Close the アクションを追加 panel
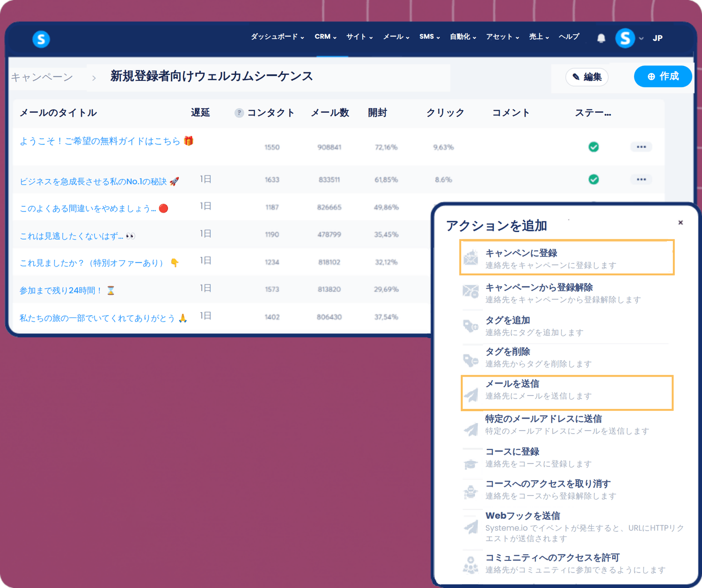This screenshot has height=588, width=702. 680,223
